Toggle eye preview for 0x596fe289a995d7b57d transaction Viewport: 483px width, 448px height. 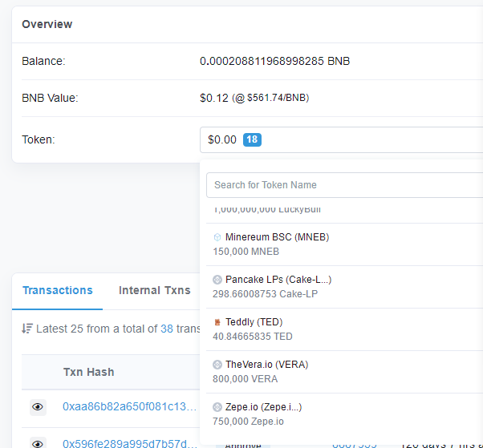[38, 443]
